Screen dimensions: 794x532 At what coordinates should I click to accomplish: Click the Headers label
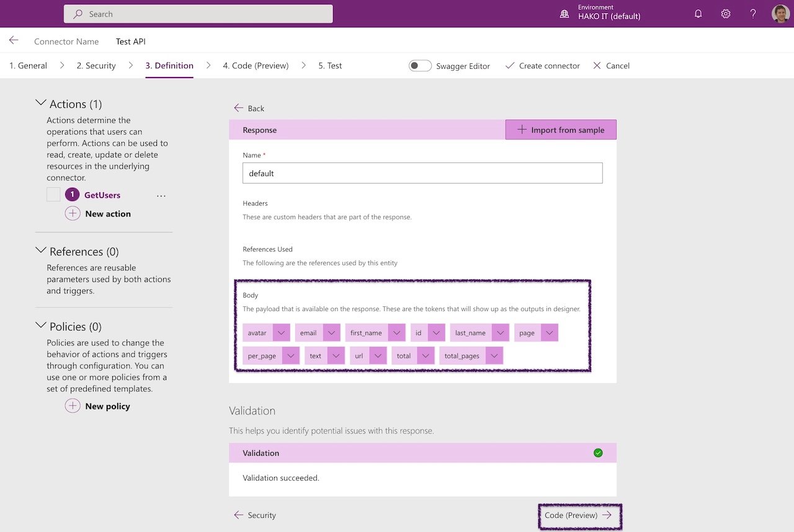(255, 203)
